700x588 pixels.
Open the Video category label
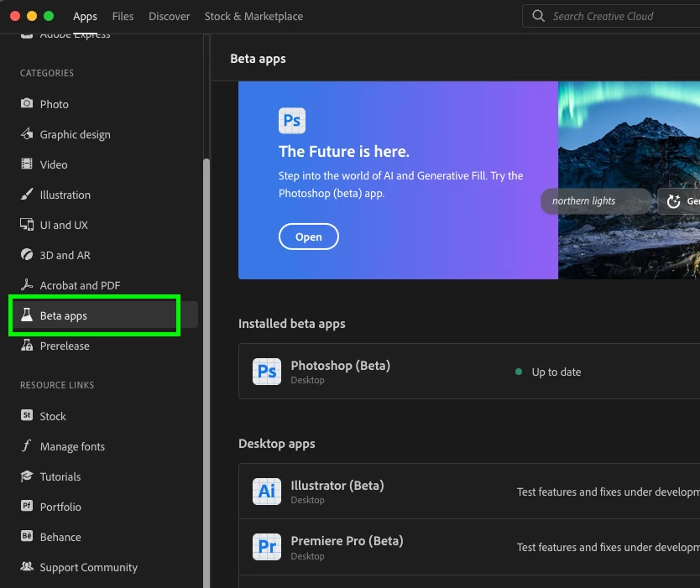tap(54, 164)
